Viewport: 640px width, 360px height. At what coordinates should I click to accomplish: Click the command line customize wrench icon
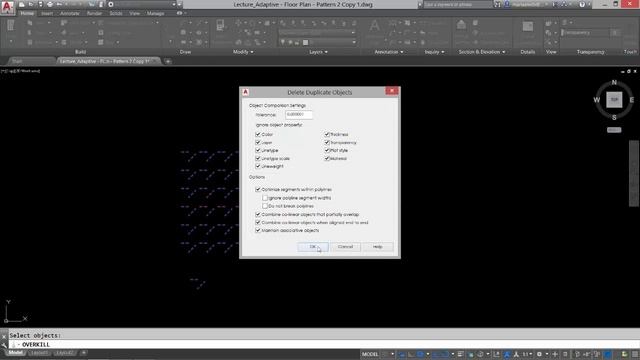click(4, 344)
